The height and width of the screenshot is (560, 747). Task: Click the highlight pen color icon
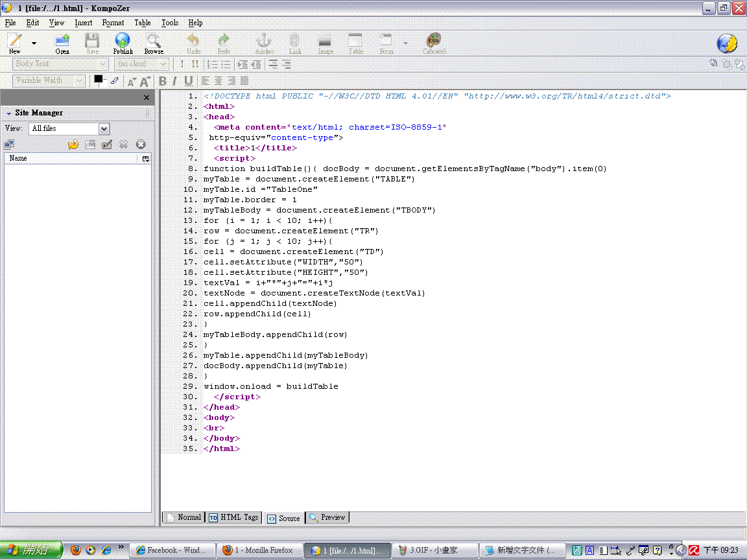coord(114,80)
